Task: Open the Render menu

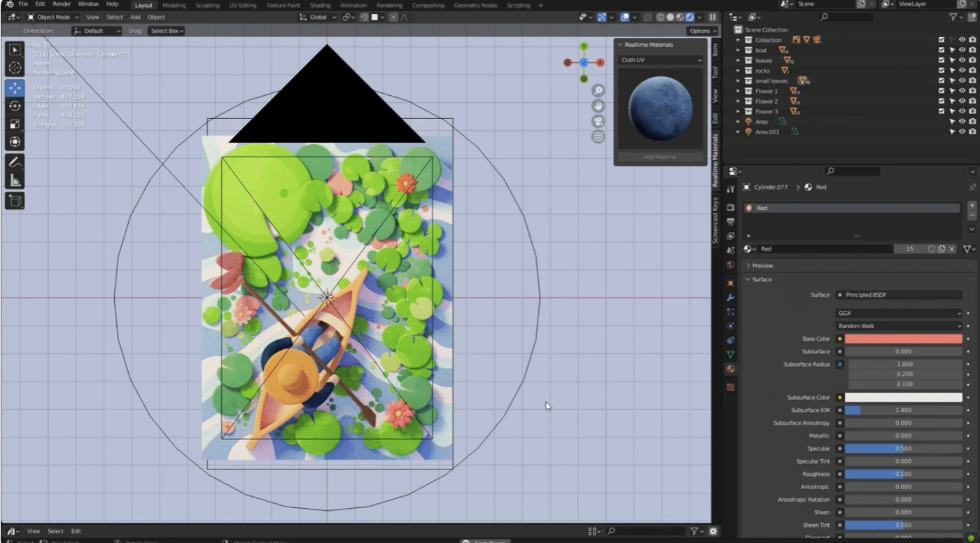Action: coord(62,4)
